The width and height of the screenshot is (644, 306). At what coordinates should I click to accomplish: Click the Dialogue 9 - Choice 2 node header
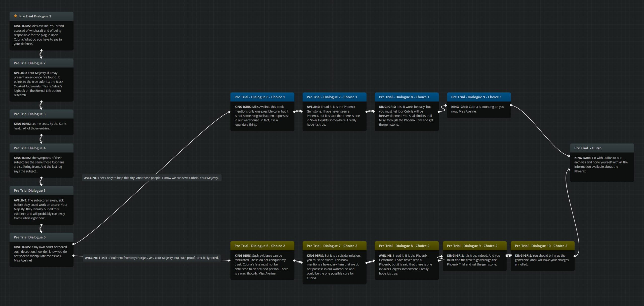point(474,246)
